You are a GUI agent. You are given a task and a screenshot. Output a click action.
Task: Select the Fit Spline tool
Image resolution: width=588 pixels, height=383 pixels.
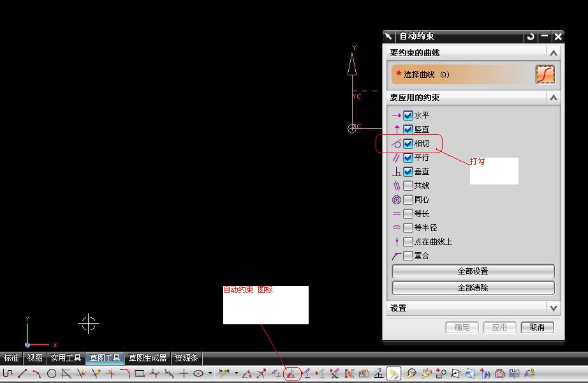(x=169, y=373)
